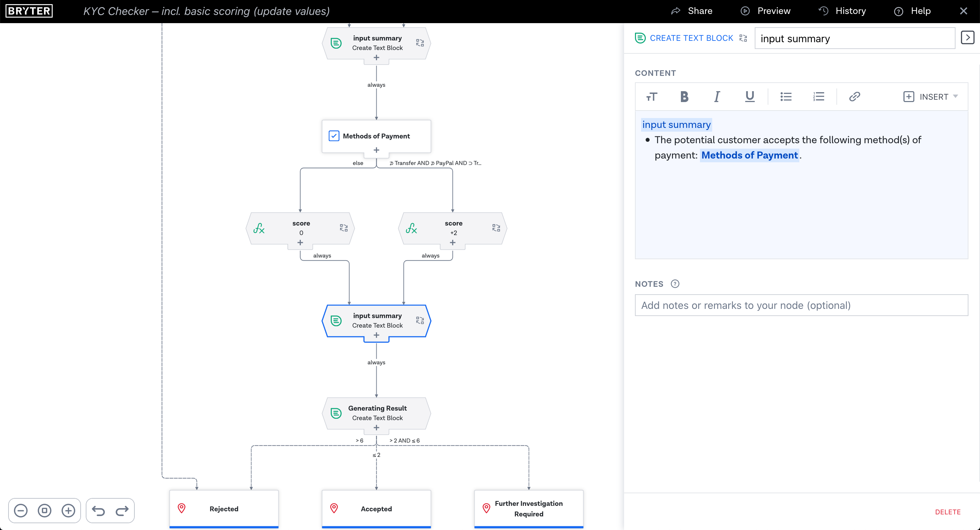Open the text size formatting tool
Image resolution: width=980 pixels, height=530 pixels.
[652, 97]
